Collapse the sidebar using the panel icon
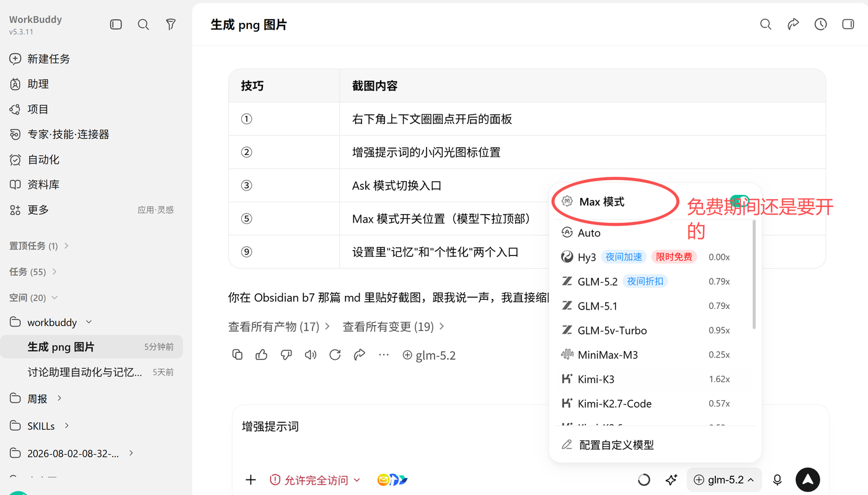 click(116, 24)
